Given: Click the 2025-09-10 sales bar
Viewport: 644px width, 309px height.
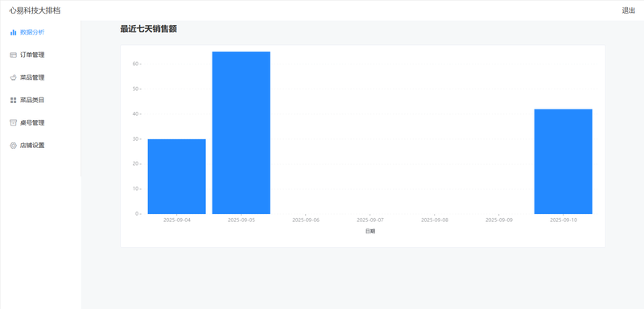Looking at the screenshot, I should (563, 162).
